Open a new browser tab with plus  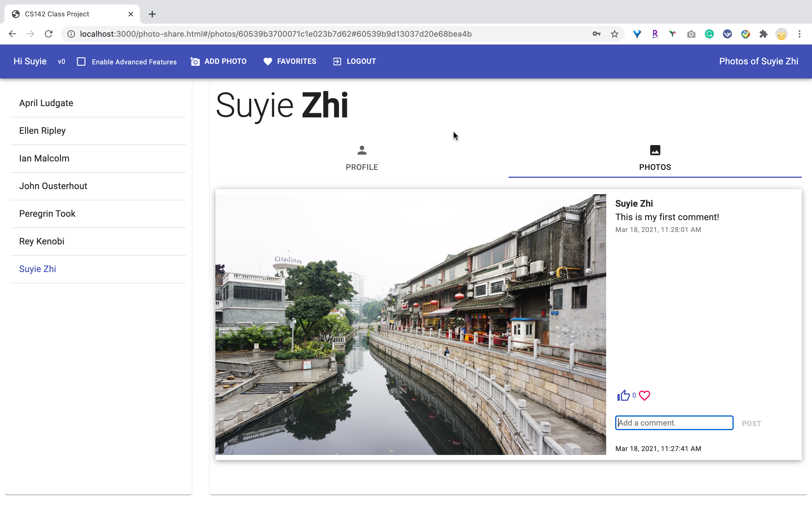[152, 14]
